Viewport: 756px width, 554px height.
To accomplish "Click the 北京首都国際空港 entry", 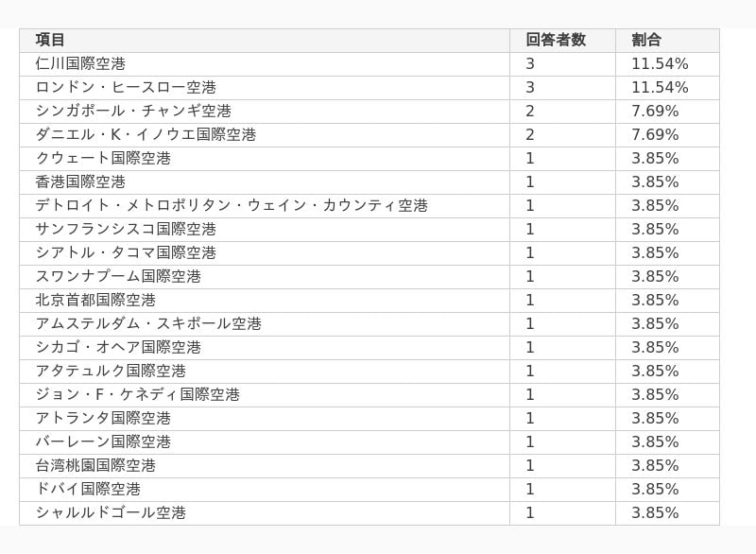I will click(x=95, y=300).
